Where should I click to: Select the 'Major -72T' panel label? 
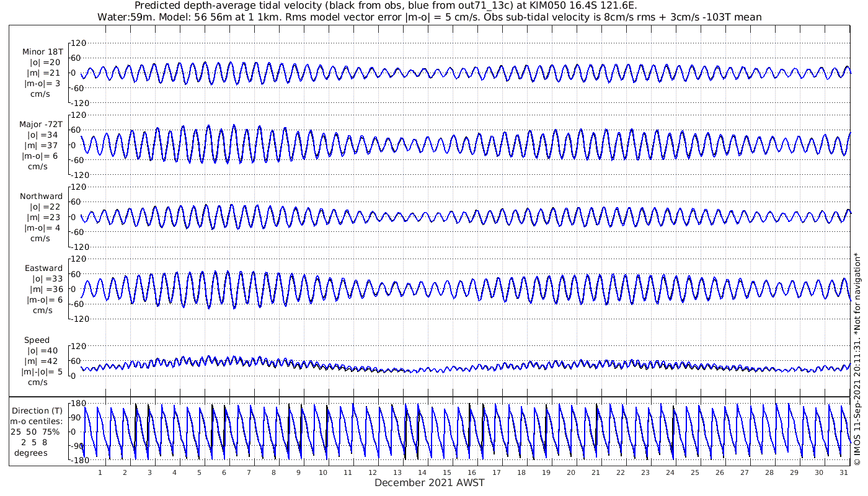pos(41,125)
